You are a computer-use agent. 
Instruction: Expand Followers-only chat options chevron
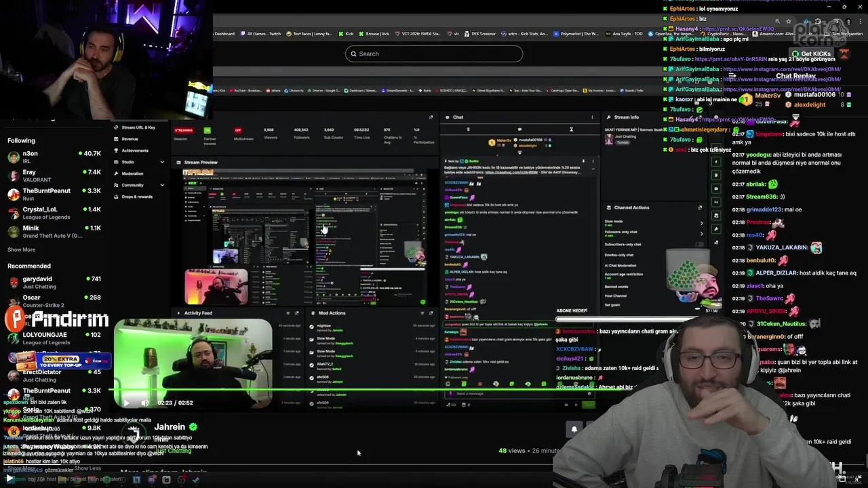[x=701, y=233]
